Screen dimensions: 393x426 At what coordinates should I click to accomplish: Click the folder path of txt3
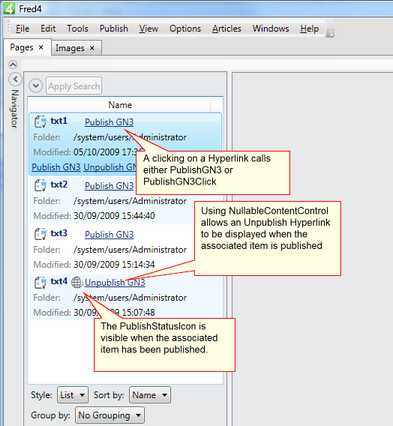[130, 250]
